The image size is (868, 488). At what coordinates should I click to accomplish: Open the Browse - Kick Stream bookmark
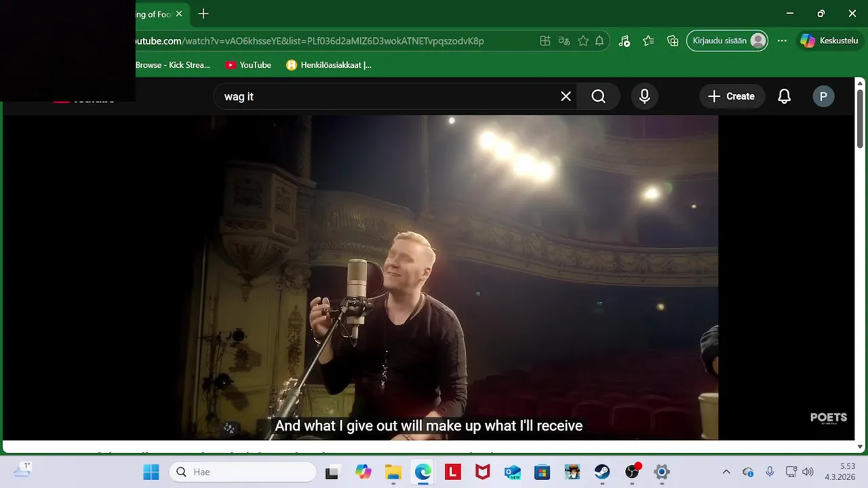click(173, 65)
